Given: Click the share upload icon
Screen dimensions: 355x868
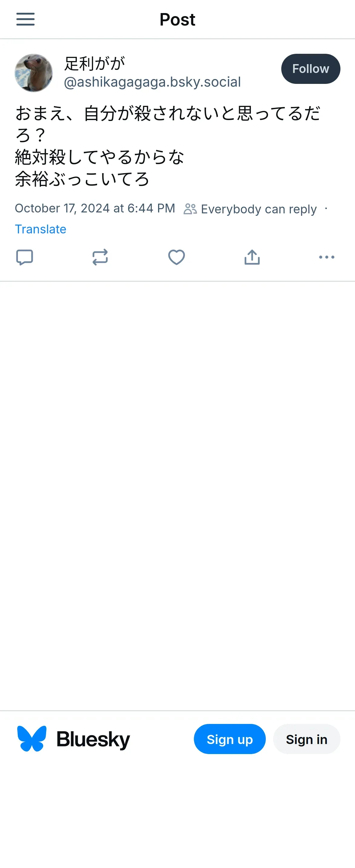Looking at the screenshot, I should pyautogui.click(x=252, y=257).
